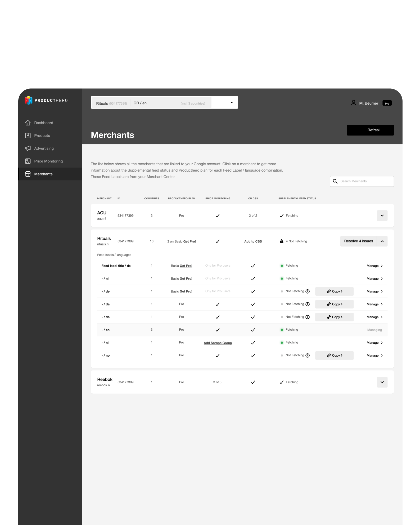The width and height of the screenshot is (420, 525).
Task: Click the rituals.nl domain text
Action: tap(103, 244)
